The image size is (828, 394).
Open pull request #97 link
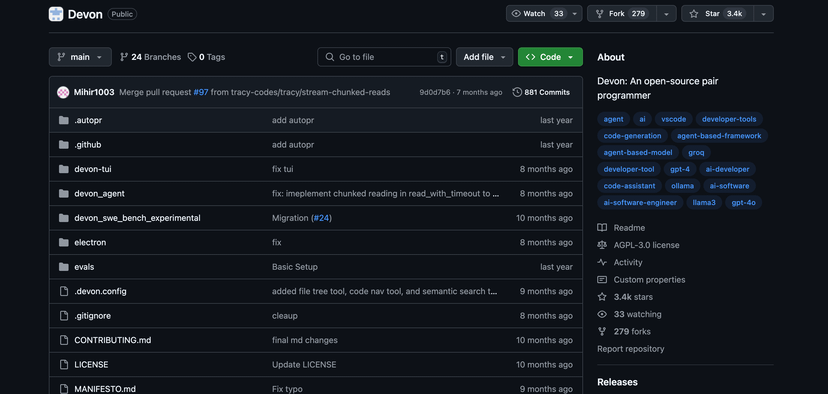pyautogui.click(x=201, y=92)
